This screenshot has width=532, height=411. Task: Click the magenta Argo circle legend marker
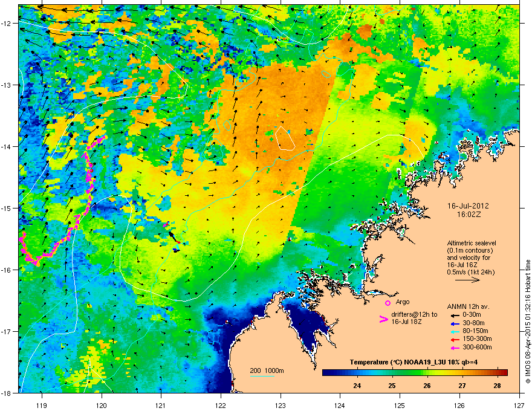pyautogui.click(x=388, y=303)
